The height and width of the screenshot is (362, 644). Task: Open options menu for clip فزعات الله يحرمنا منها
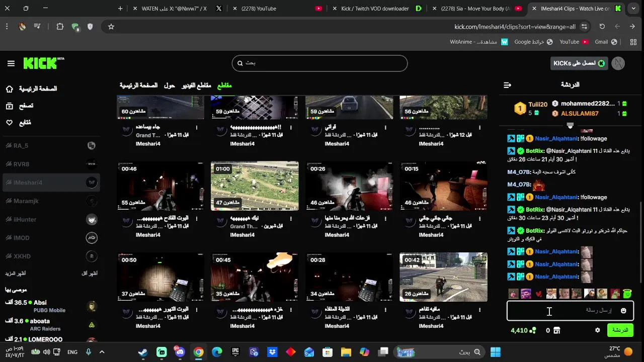point(385,219)
